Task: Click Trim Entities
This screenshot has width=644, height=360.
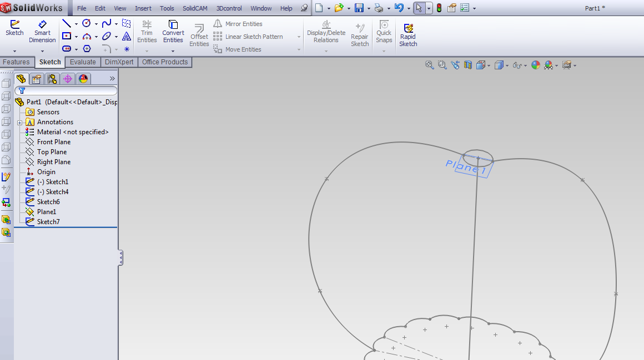Action: [x=147, y=31]
